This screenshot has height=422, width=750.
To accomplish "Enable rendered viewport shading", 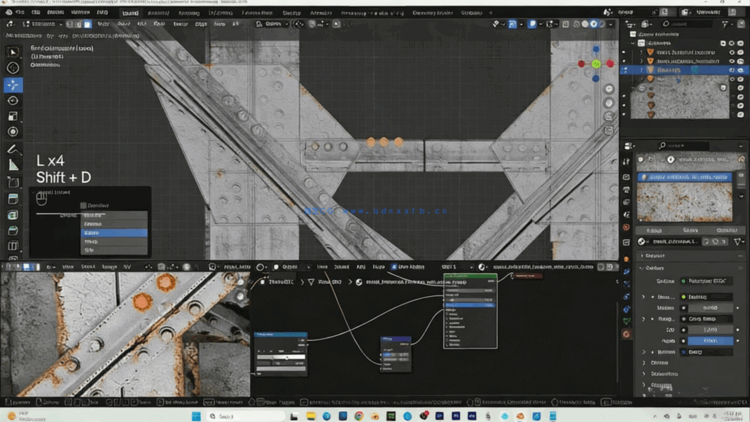I will 602,24.
